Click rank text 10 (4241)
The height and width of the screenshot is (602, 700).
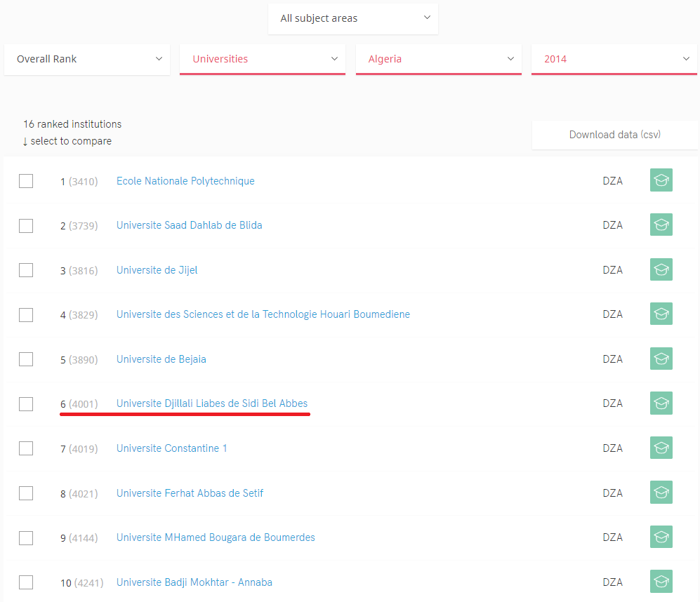click(82, 583)
